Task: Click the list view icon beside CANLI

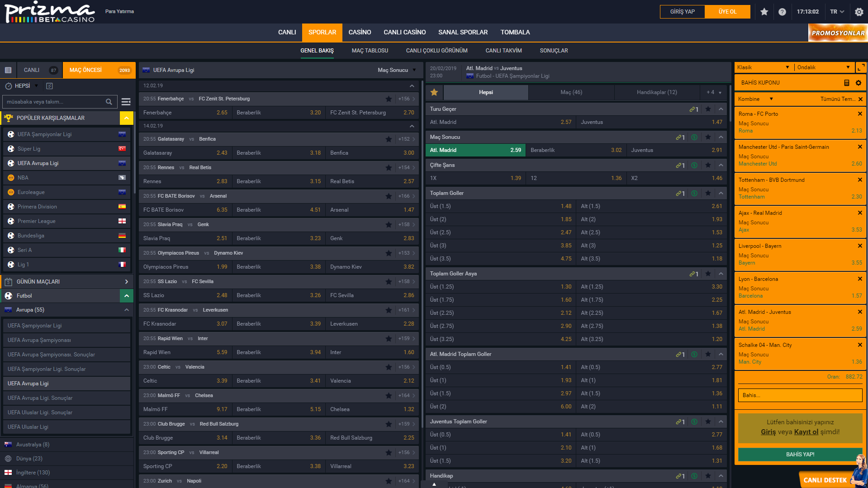Action: click(8, 70)
